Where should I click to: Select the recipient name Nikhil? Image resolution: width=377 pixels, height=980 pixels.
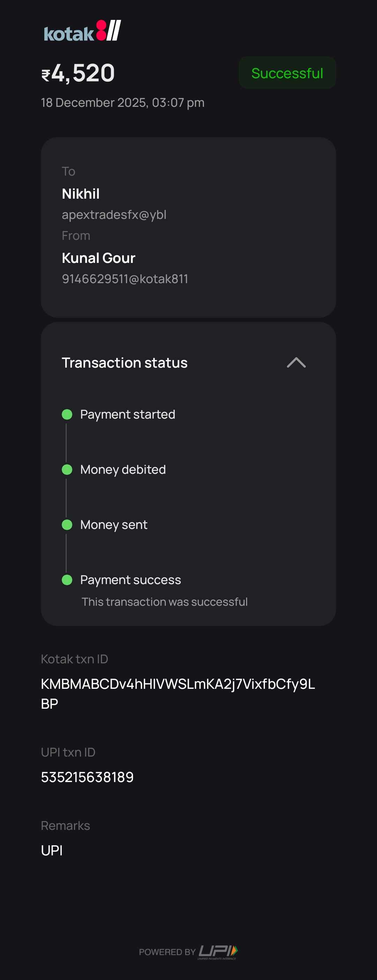tap(81, 194)
